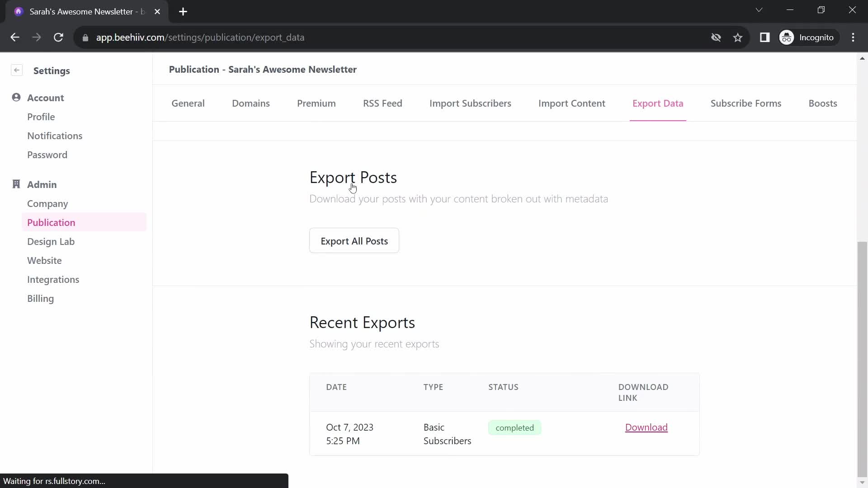Click the Account section icon in sidebar
This screenshot has height=488, width=868.
pyautogui.click(x=16, y=97)
